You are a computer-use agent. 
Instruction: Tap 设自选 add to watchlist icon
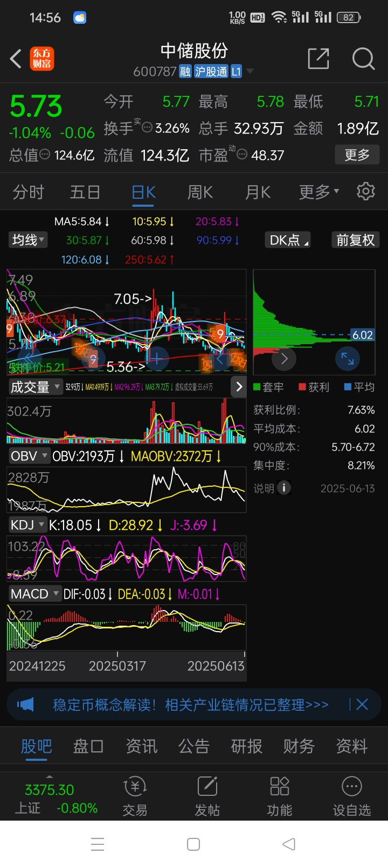tap(352, 797)
